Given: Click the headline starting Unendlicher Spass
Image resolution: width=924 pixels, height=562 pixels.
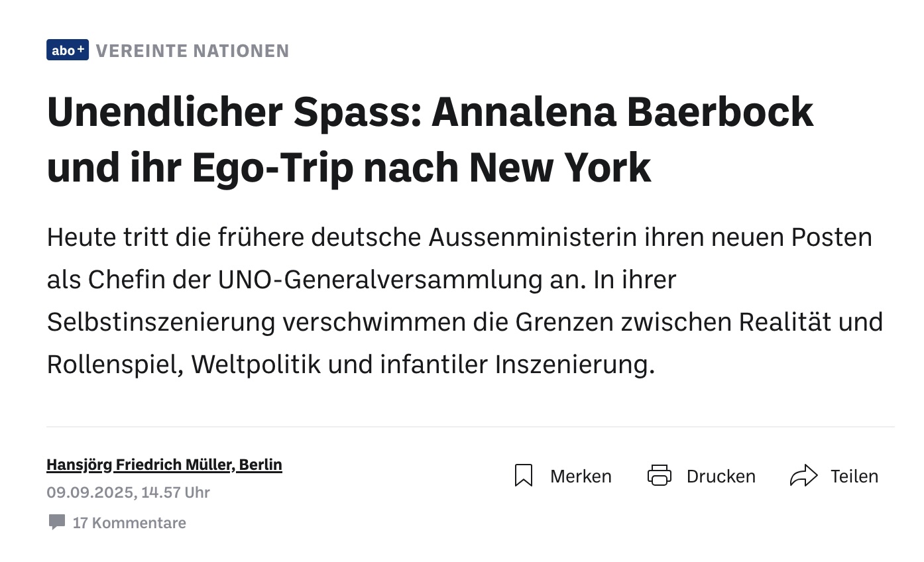Looking at the screenshot, I should [430, 140].
